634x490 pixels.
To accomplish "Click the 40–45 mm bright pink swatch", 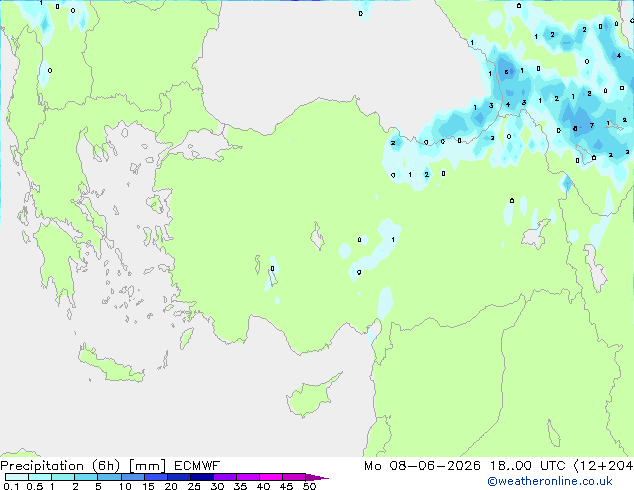I will click(x=271, y=477).
